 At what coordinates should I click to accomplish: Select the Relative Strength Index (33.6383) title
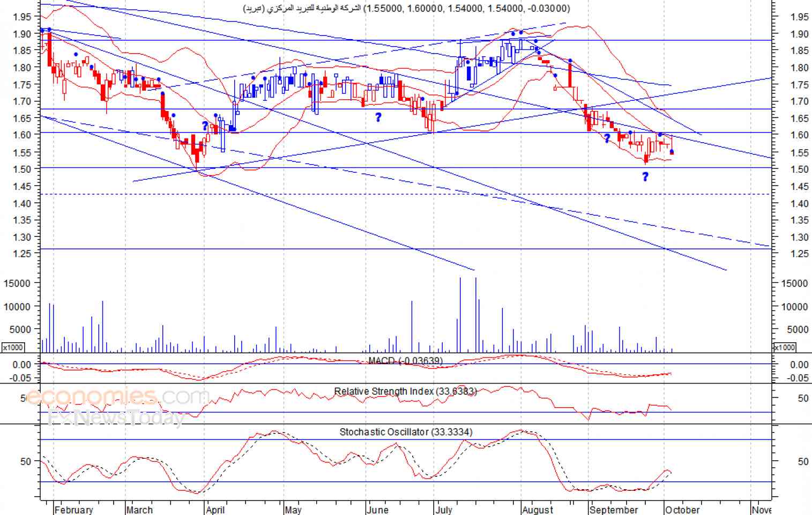[x=406, y=391]
